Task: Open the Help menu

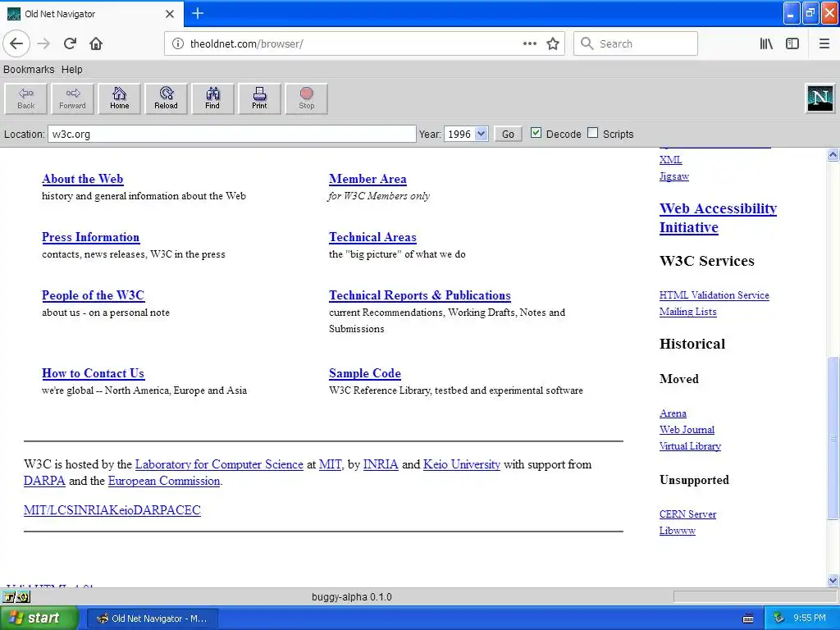Action: [72, 69]
